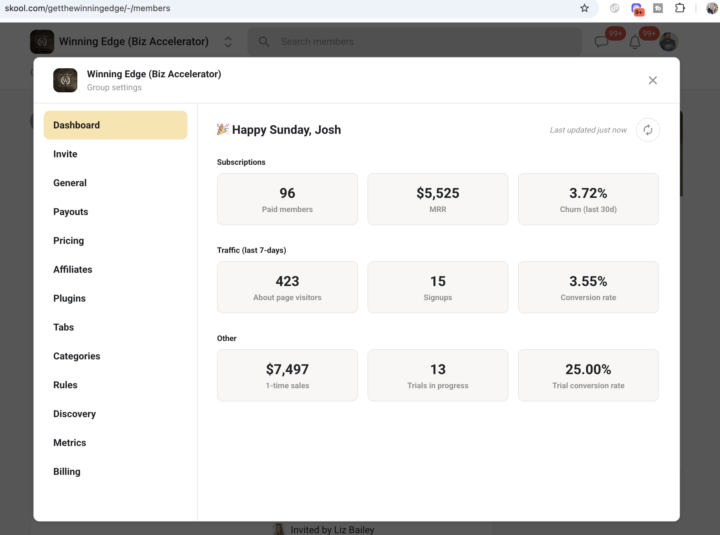
Task: Click the group logo in the top navigation
Action: pos(42,42)
